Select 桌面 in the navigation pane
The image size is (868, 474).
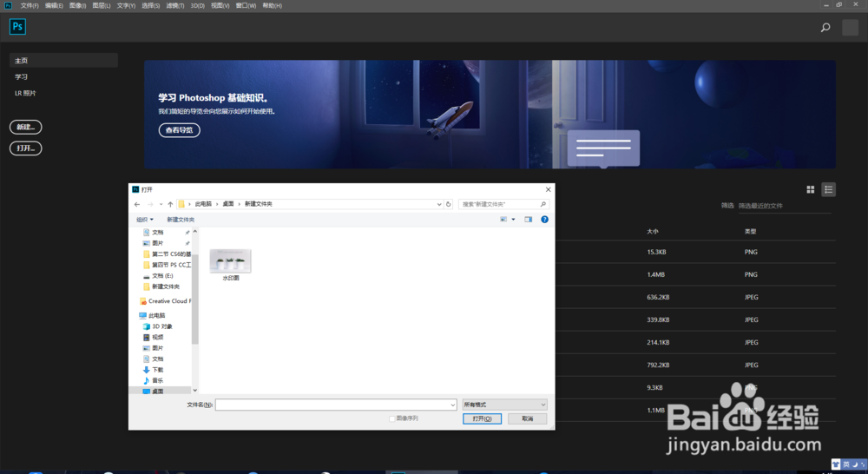click(x=154, y=391)
